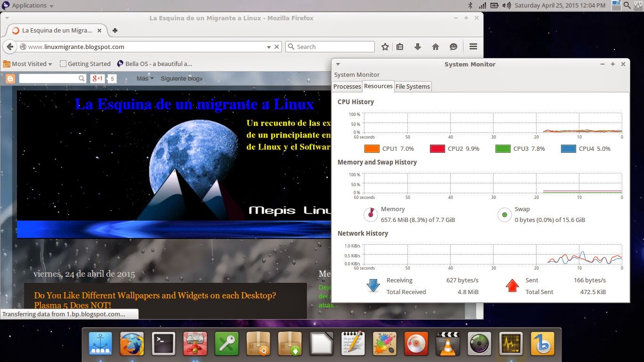644x362 pixels.
Task: Open the Firefox downloads arrow icon
Action: (x=417, y=47)
